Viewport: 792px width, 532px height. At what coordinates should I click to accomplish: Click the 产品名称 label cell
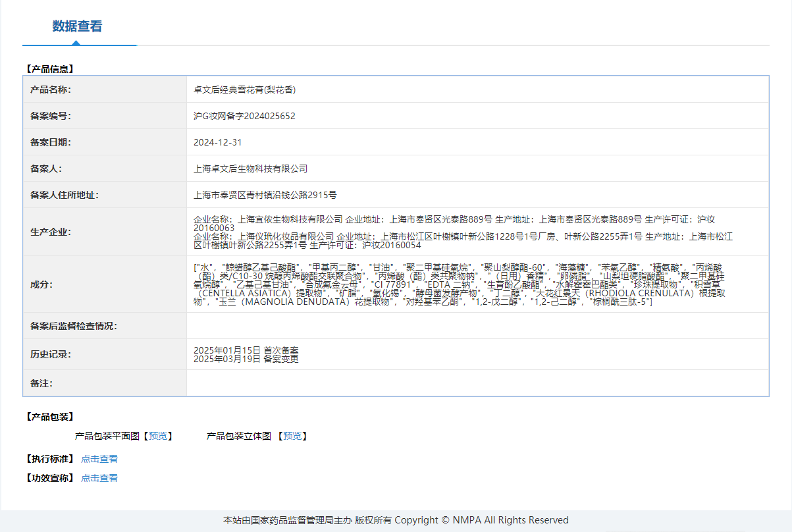(105, 90)
